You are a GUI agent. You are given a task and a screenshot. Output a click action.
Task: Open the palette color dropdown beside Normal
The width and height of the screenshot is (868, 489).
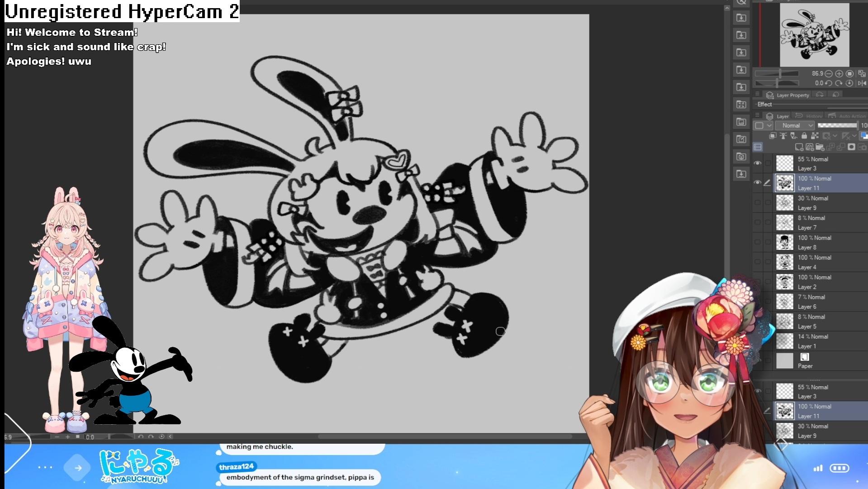pyautogui.click(x=763, y=125)
